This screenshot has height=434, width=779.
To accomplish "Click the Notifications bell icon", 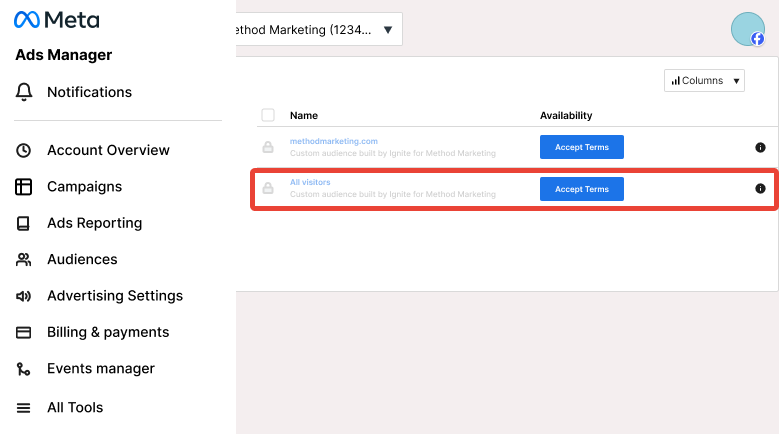I will 24,92.
